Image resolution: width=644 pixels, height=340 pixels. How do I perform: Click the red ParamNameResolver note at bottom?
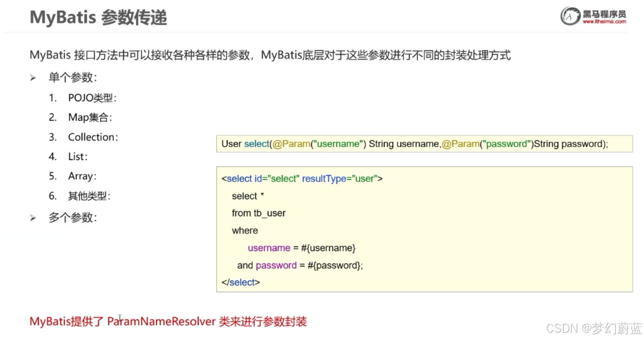pos(168,322)
